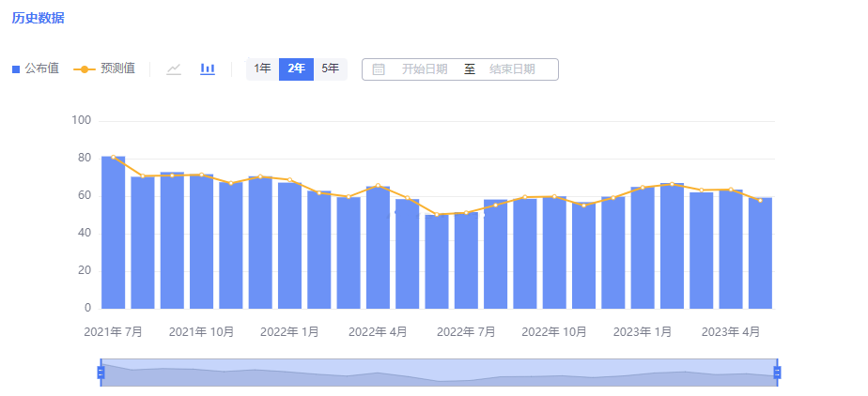Image resolution: width=868 pixels, height=396 pixels.
Task: Click the bar above 2022年 1月
Action: click(289, 246)
